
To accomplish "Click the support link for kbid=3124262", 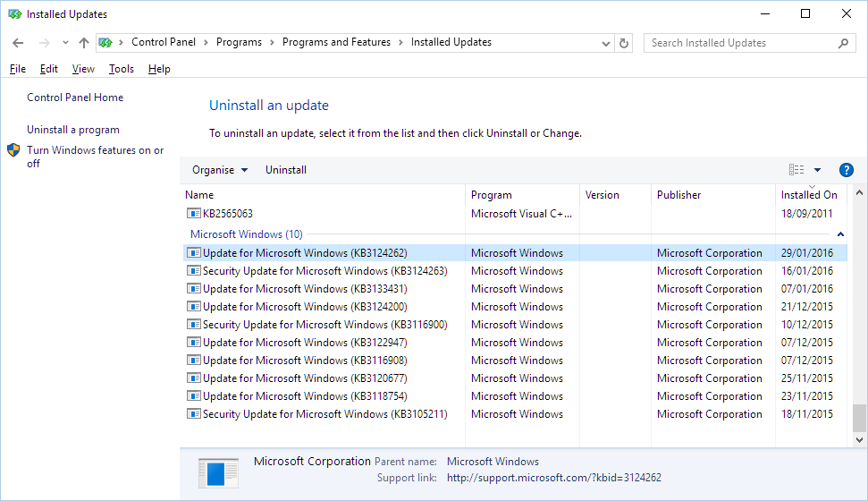I will (554, 478).
